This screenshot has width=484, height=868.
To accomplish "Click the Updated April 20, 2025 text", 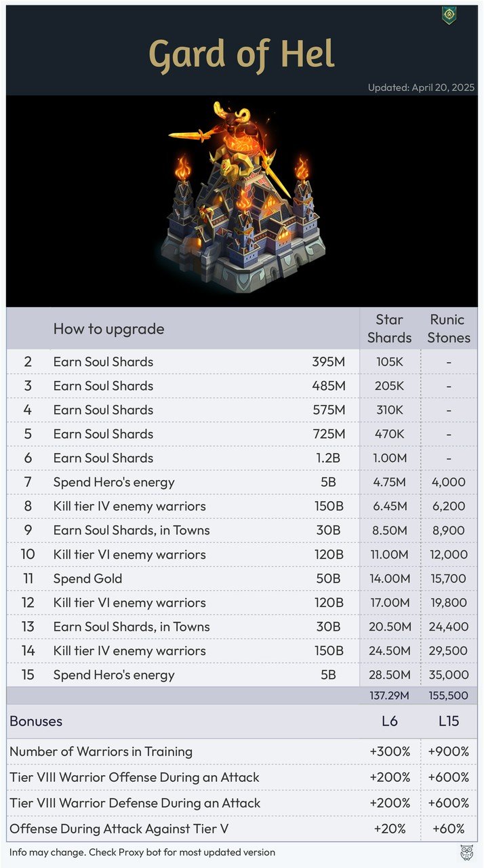I will 421,87.
